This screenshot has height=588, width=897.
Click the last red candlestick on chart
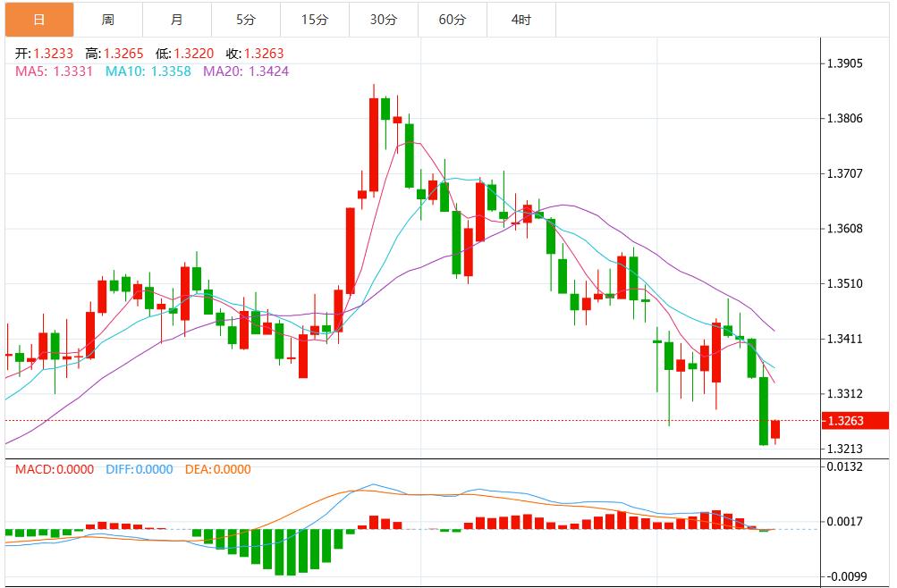click(x=775, y=429)
